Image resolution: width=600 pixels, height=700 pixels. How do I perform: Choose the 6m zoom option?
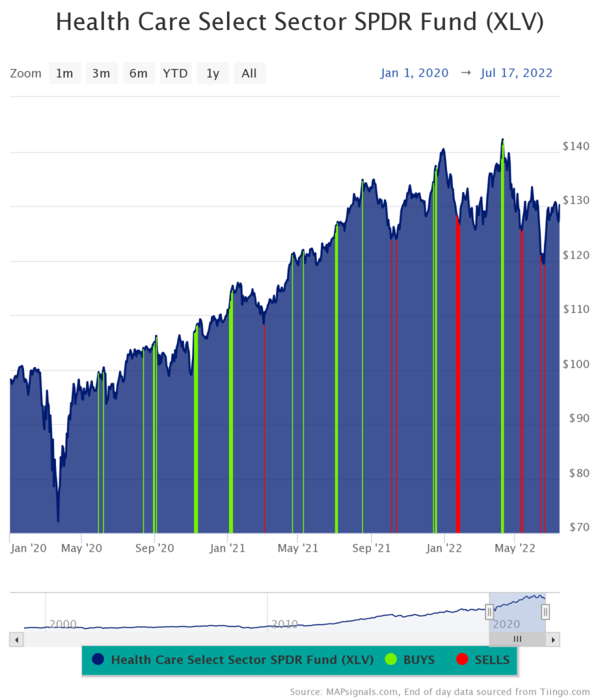[139, 73]
